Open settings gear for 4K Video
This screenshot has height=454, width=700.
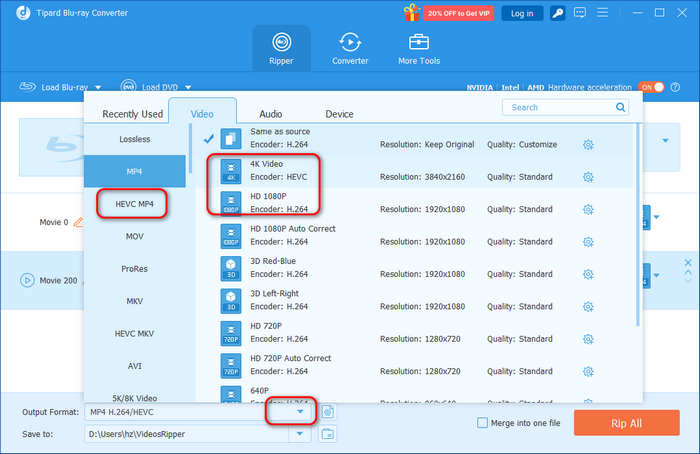click(588, 177)
